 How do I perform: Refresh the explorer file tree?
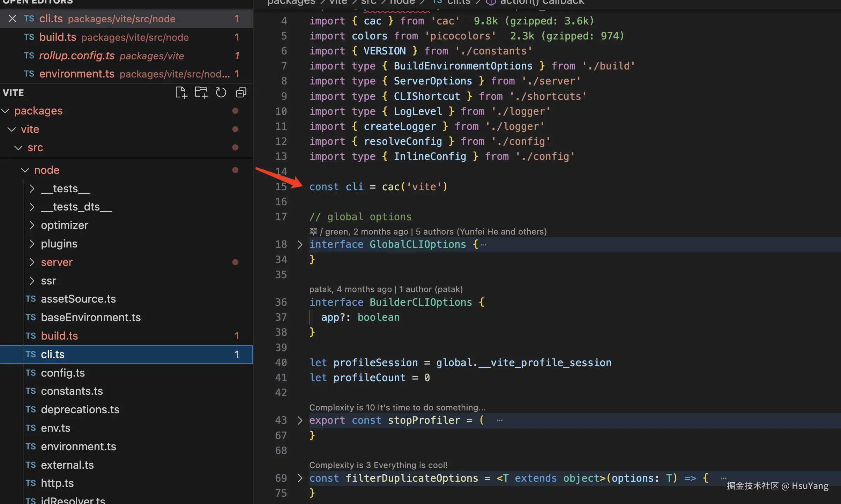coord(221,93)
